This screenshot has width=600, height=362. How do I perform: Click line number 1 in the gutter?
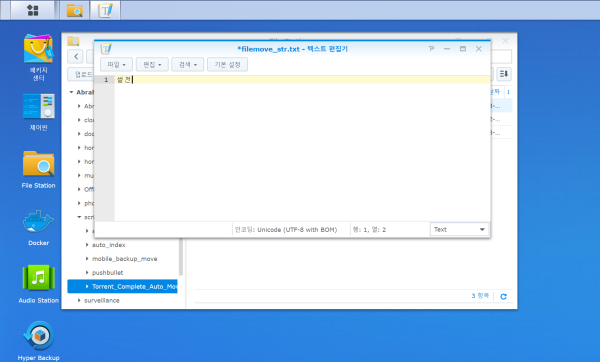point(106,80)
